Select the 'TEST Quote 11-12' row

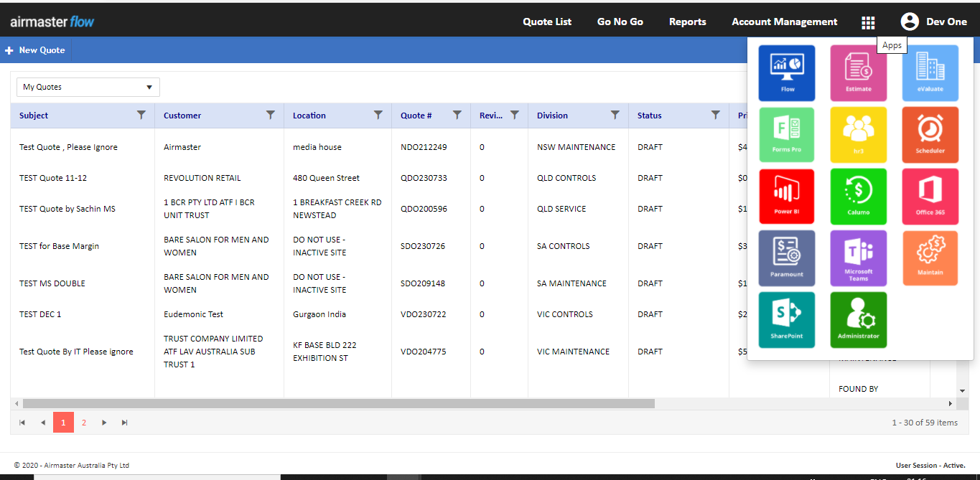[379, 178]
